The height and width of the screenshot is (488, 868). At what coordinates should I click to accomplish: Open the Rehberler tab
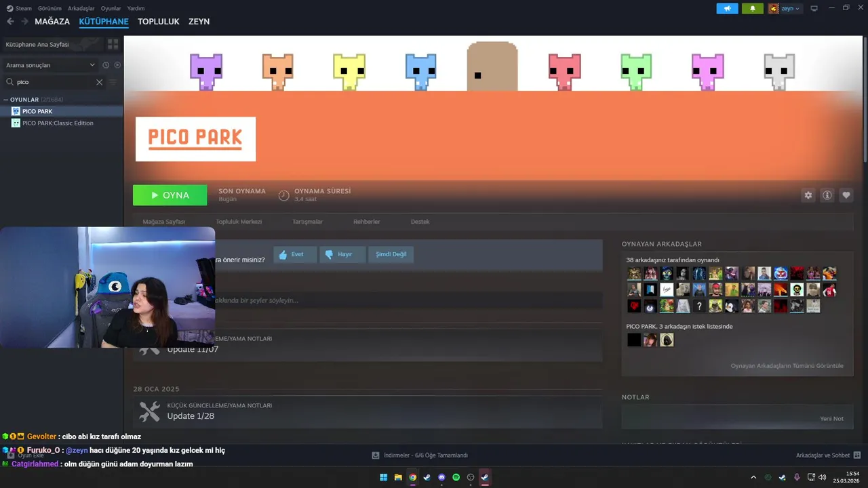click(366, 222)
